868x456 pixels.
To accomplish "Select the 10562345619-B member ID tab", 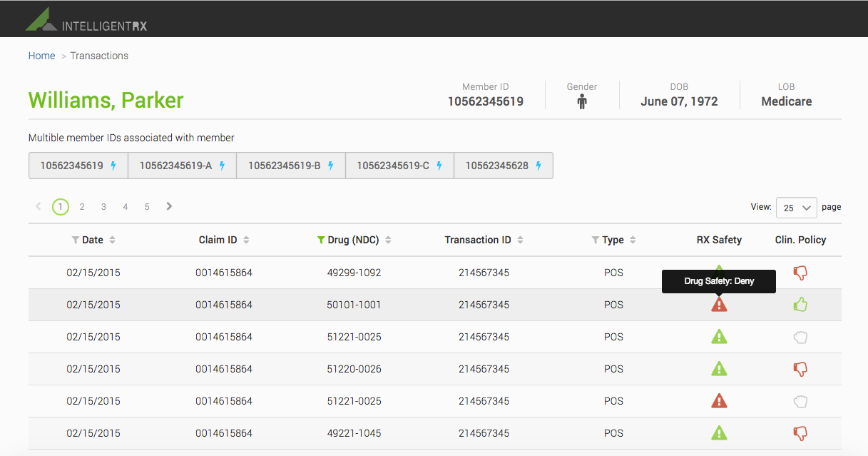I will [291, 166].
